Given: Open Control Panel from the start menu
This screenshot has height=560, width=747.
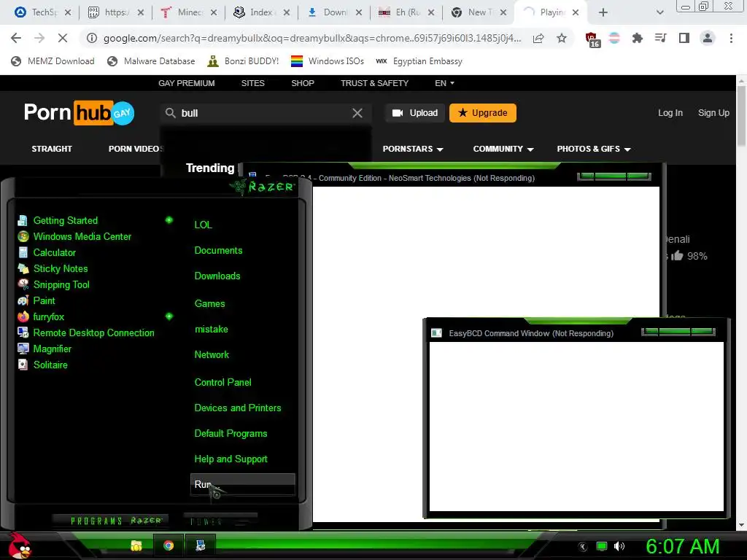Looking at the screenshot, I should click(222, 382).
